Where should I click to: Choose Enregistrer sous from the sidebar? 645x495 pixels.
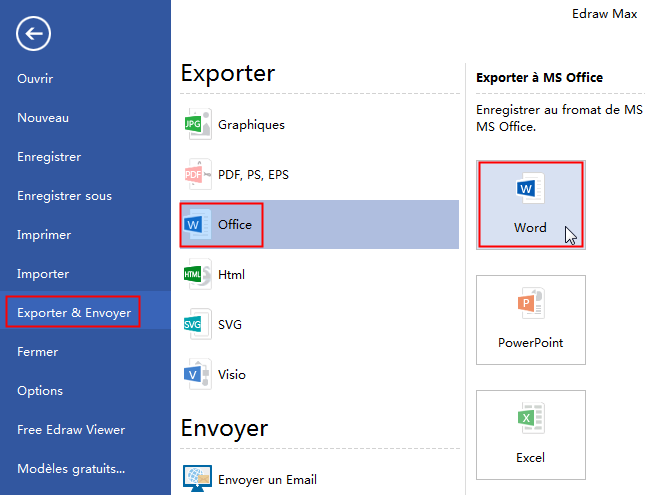click(x=64, y=196)
